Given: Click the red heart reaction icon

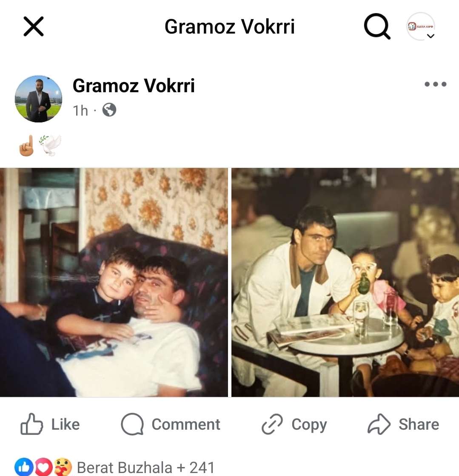Looking at the screenshot, I should pos(43,467).
